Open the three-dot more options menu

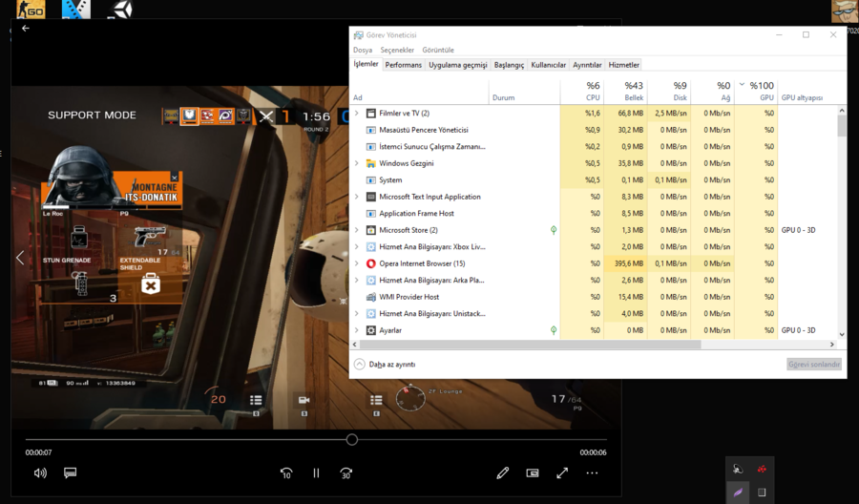pos(592,472)
